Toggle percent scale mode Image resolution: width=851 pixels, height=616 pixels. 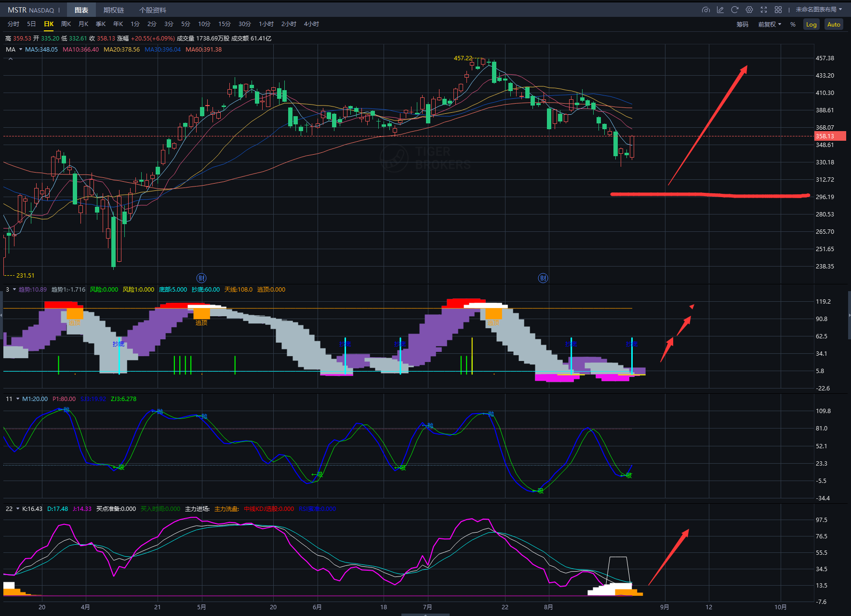pos(793,25)
